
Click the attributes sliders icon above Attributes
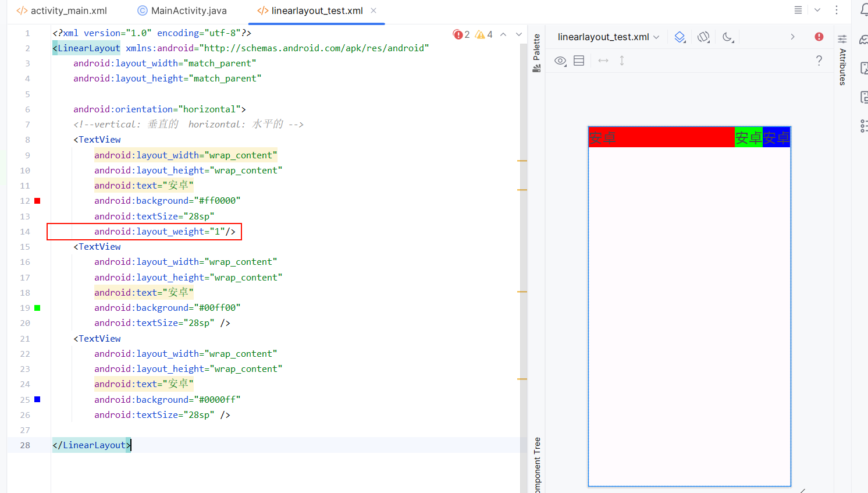click(x=842, y=39)
